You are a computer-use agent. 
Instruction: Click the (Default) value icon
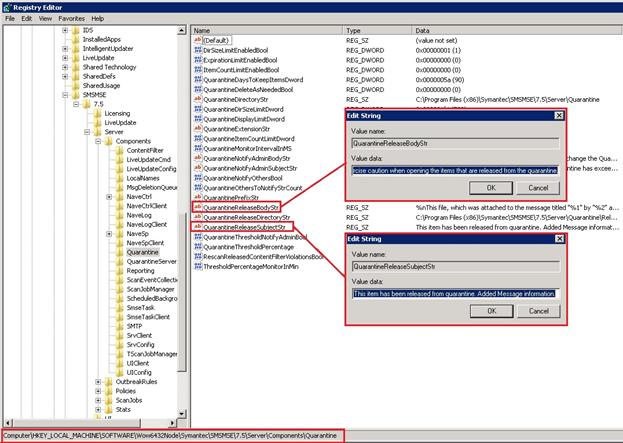coord(197,40)
